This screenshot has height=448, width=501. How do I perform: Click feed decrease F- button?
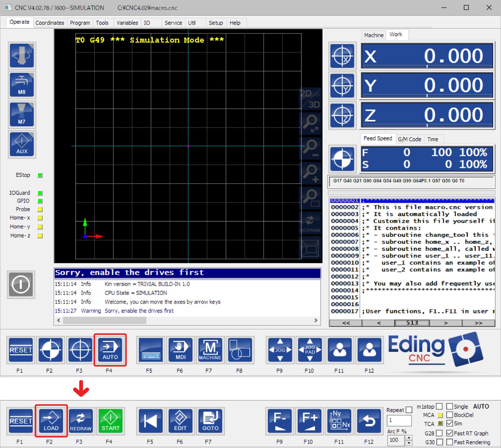pyautogui.click(x=280, y=421)
